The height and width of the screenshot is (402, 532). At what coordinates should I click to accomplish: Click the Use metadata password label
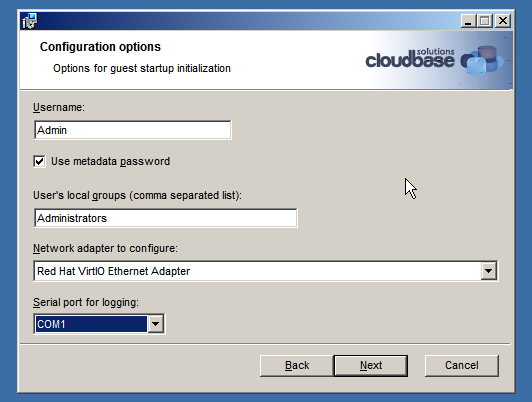pyautogui.click(x=110, y=161)
